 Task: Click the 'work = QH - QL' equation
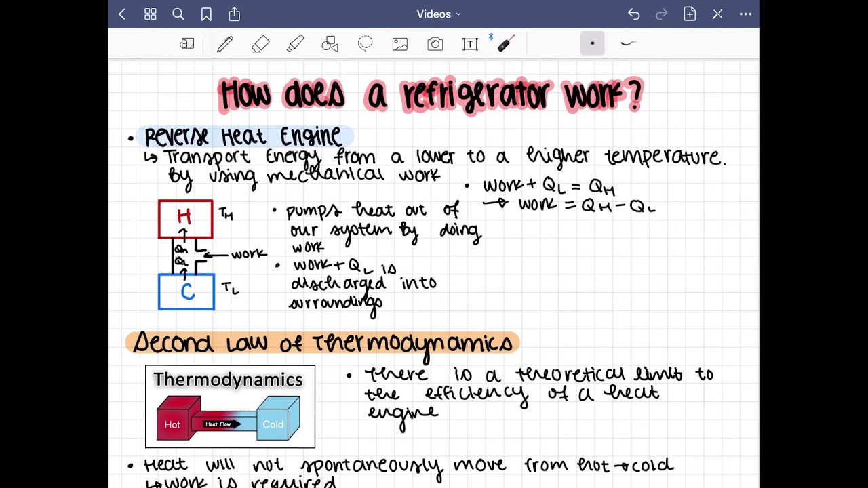pos(587,205)
